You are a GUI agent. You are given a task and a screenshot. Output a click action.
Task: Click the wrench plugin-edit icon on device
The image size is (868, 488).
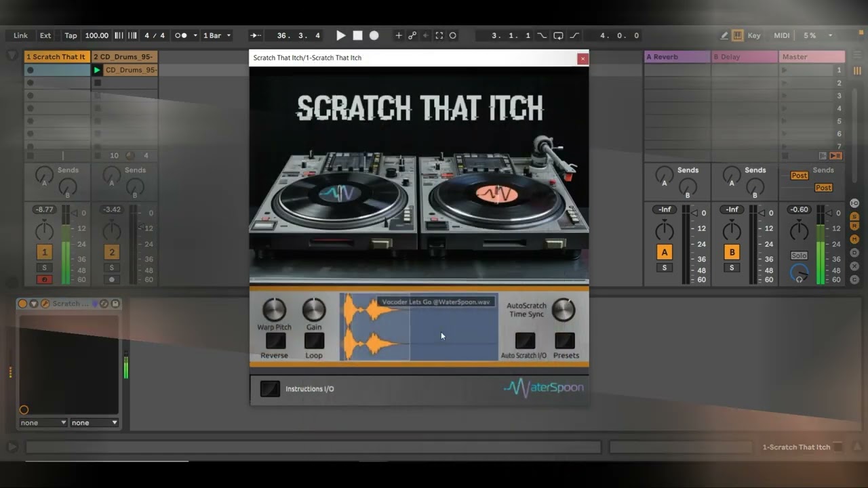point(45,304)
